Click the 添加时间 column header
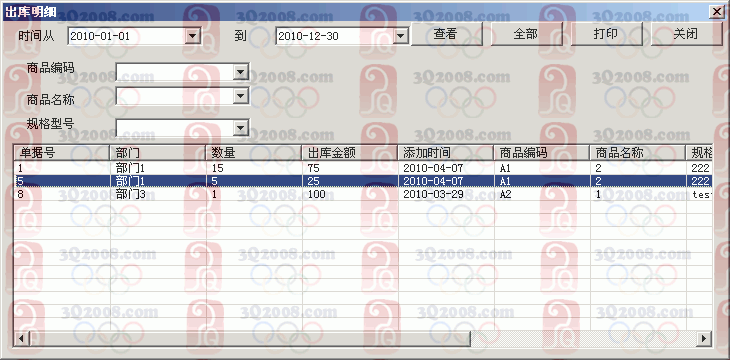730x360 pixels. (x=446, y=153)
